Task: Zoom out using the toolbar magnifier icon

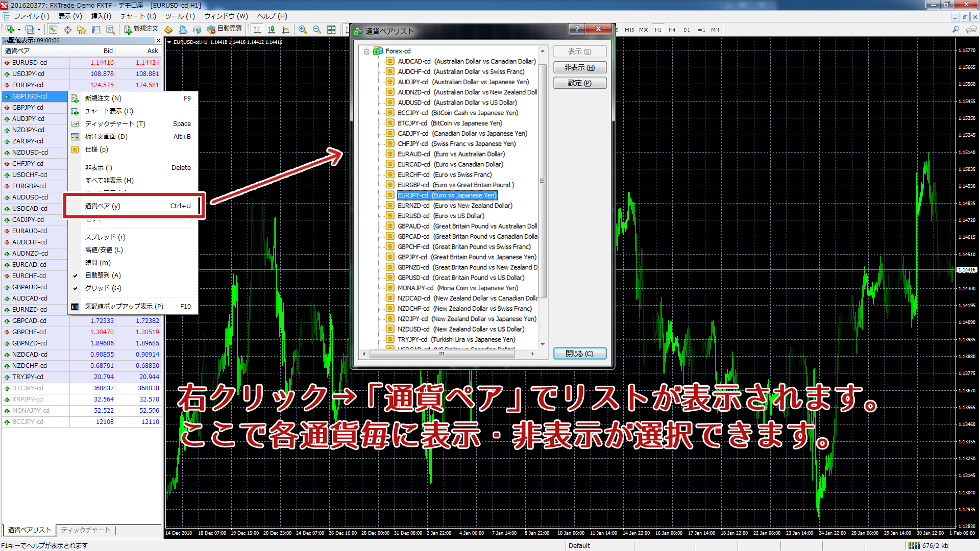Action: pyautogui.click(x=316, y=29)
